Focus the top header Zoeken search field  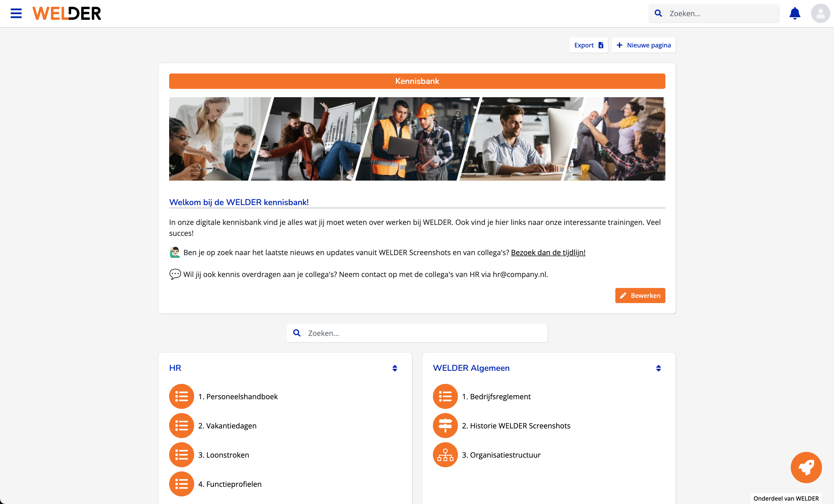point(721,14)
